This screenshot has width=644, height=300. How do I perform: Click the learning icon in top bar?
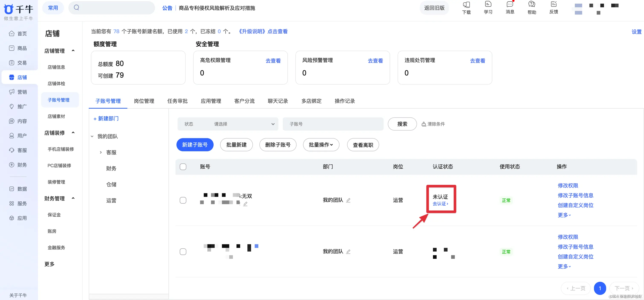tap(488, 4)
